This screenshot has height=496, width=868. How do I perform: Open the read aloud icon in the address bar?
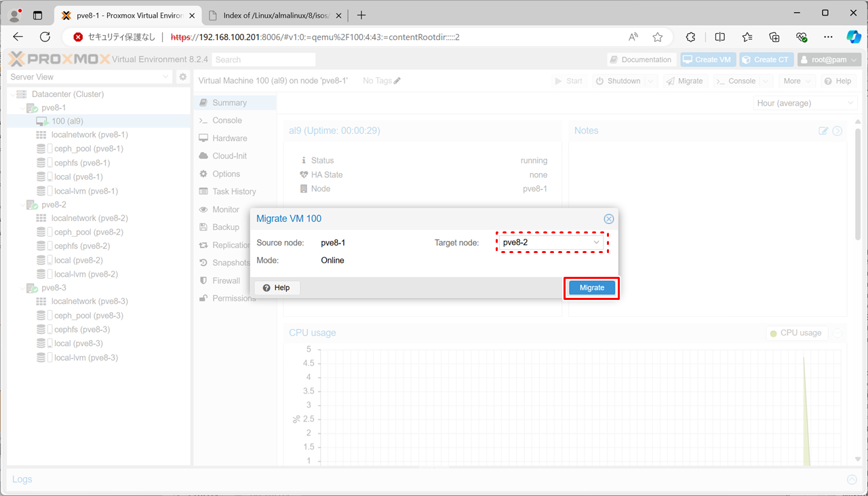click(x=633, y=37)
